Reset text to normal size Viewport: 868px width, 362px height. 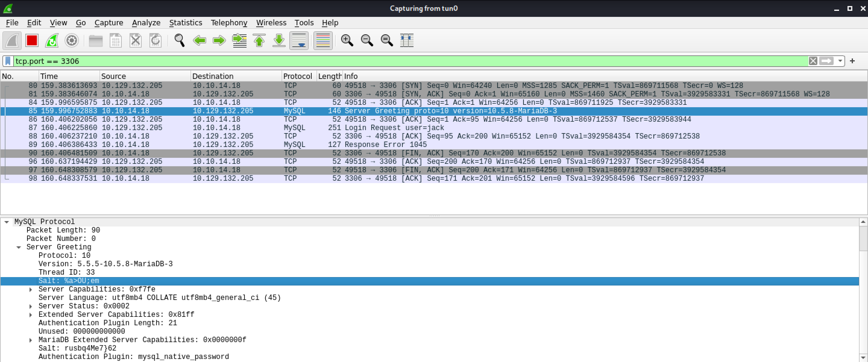click(387, 41)
